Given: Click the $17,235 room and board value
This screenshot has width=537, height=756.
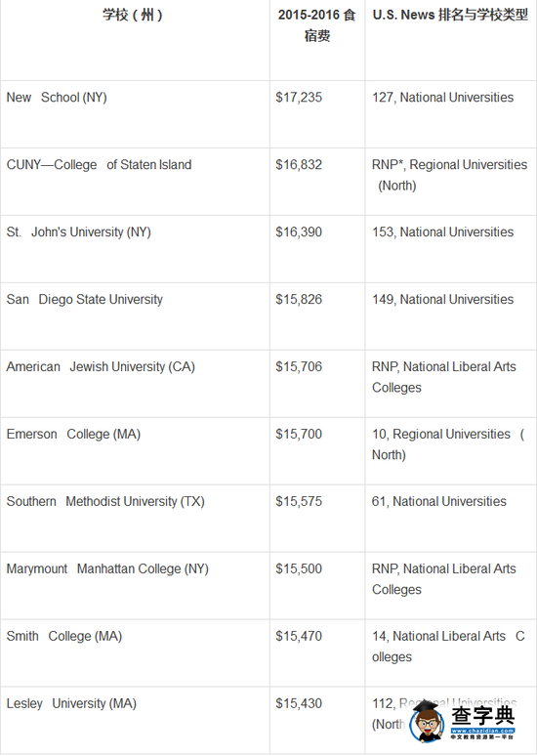Looking at the screenshot, I should (x=299, y=98).
